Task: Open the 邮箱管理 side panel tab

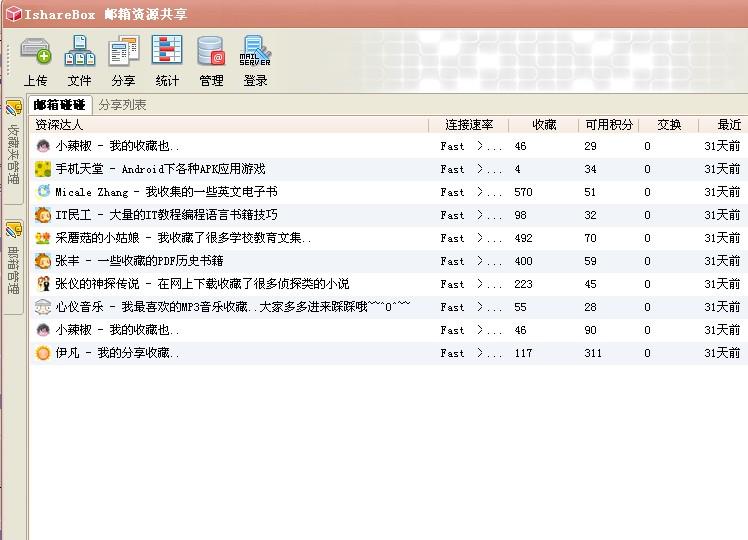Action: point(13,265)
